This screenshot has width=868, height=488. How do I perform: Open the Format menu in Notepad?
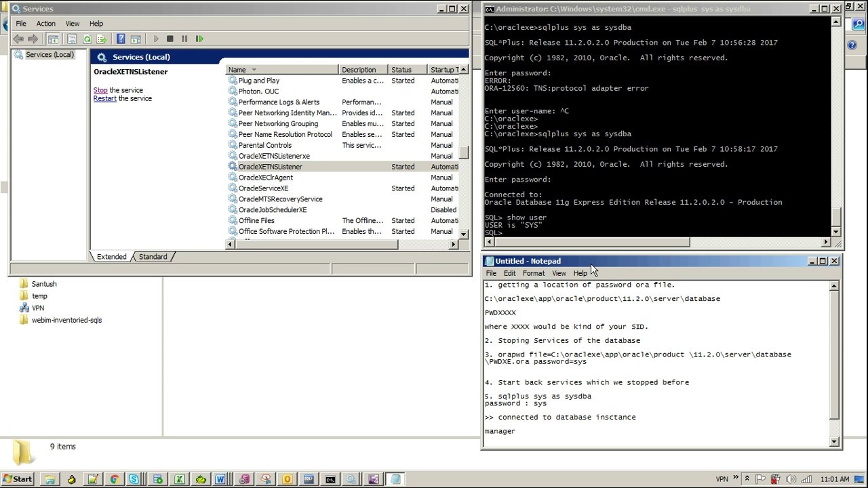[533, 273]
